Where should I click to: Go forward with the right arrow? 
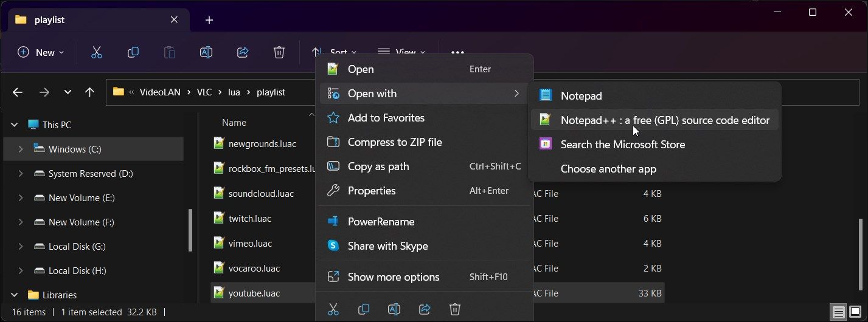(44, 92)
